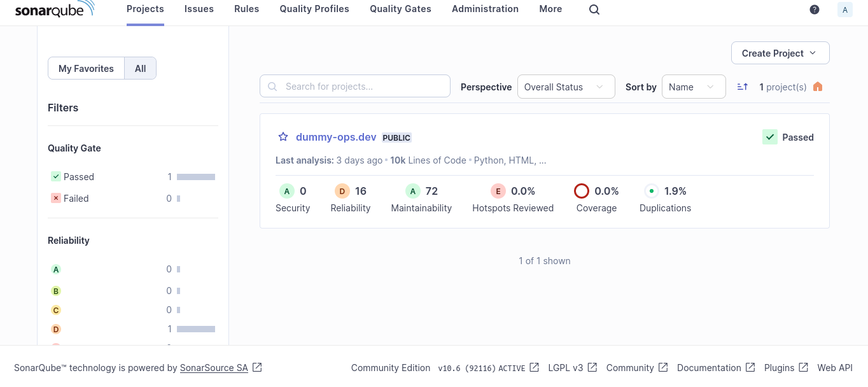868x387 pixels.
Task: Click external link icon beside Community
Action: [x=663, y=367]
